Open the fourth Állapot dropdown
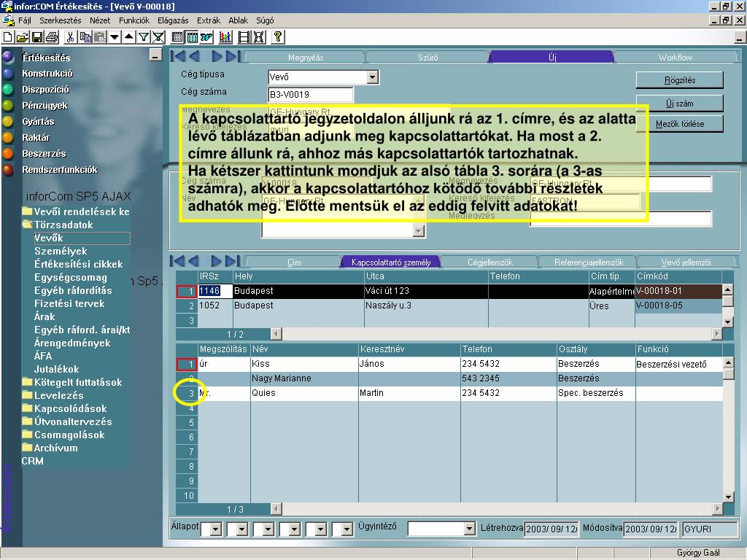 tap(295, 529)
